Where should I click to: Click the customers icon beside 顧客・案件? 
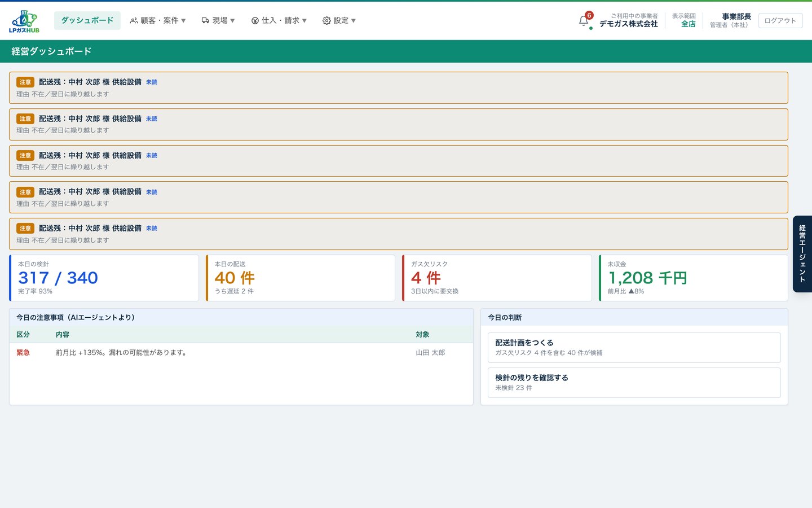coord(134,21)
